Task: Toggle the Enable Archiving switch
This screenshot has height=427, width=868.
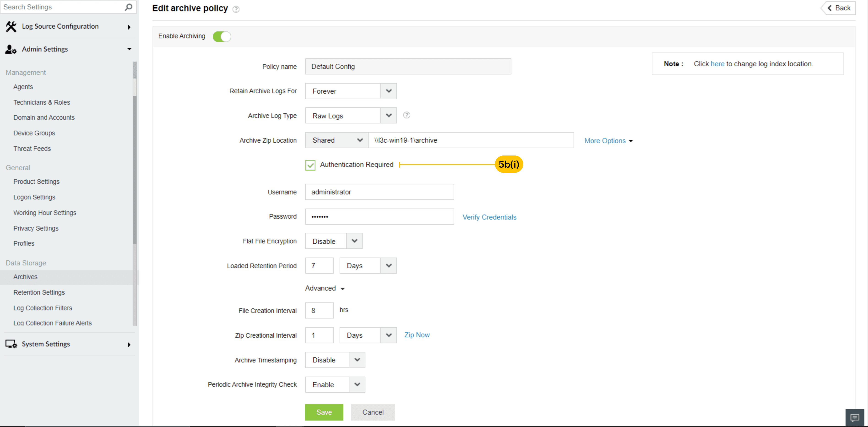Action: 222,36
